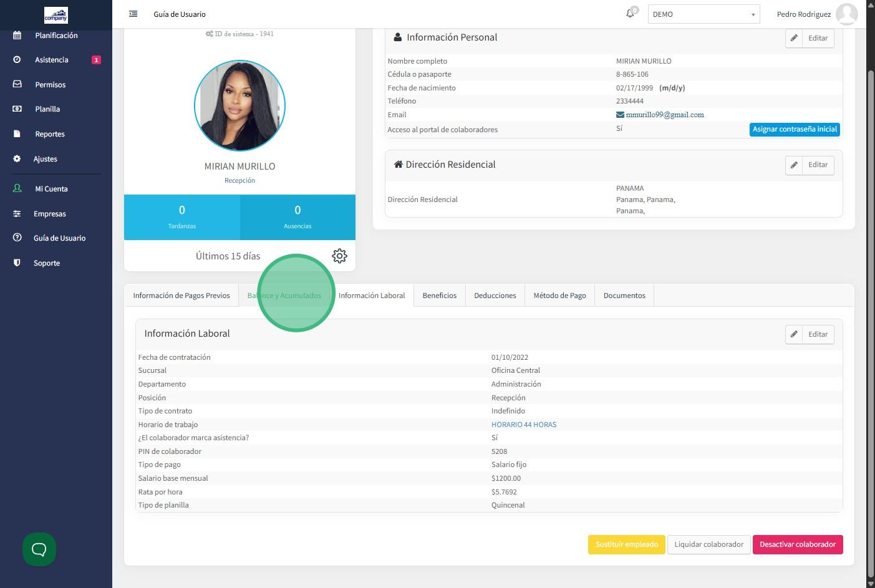Click the hamburger menu toggle icon

133,14
